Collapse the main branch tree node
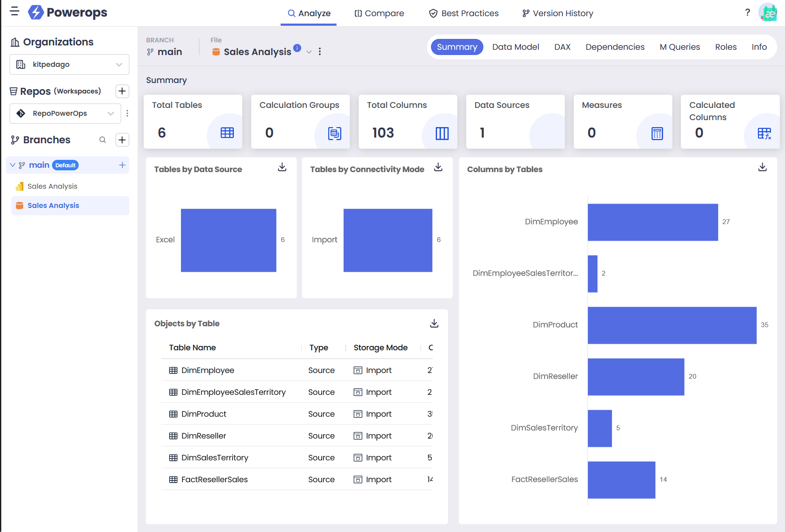785x532 pixels. [13, 165]
